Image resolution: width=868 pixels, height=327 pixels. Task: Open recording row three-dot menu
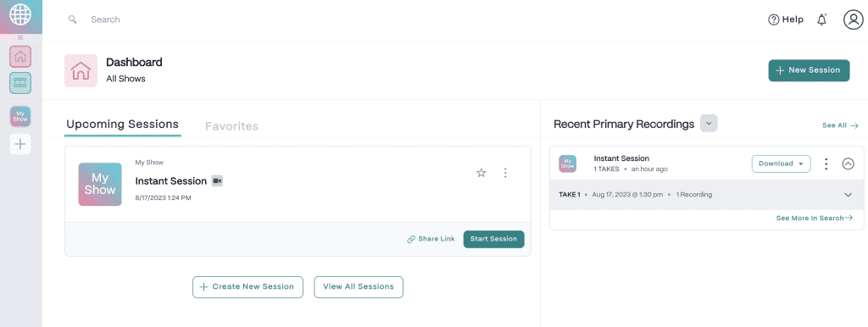(x=826, y=163)
